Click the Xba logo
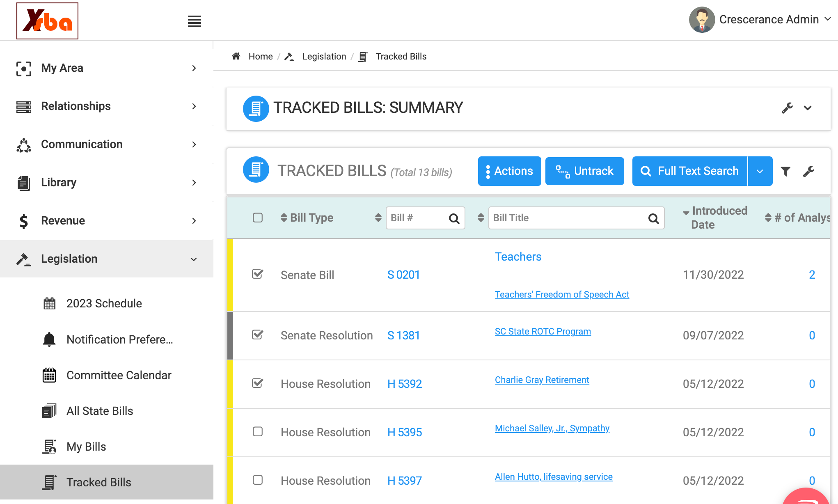The height and width of the screenshot is (504, 838). click(47, 21)
